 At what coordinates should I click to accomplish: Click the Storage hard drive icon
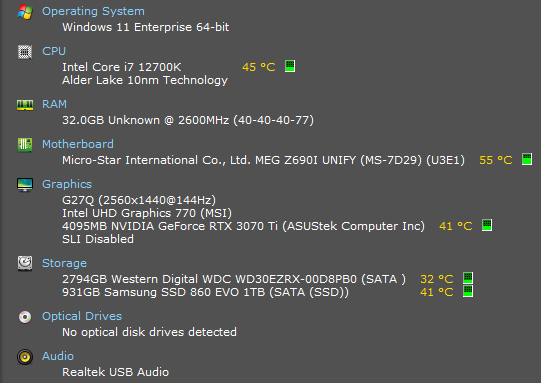click(25, 263)
